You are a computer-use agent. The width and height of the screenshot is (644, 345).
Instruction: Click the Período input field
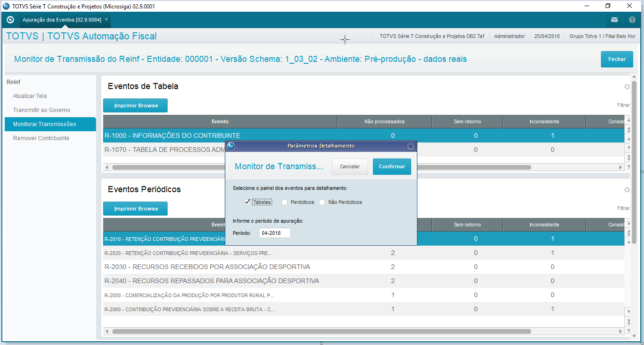pyautogui.click(x=275, y=233)
